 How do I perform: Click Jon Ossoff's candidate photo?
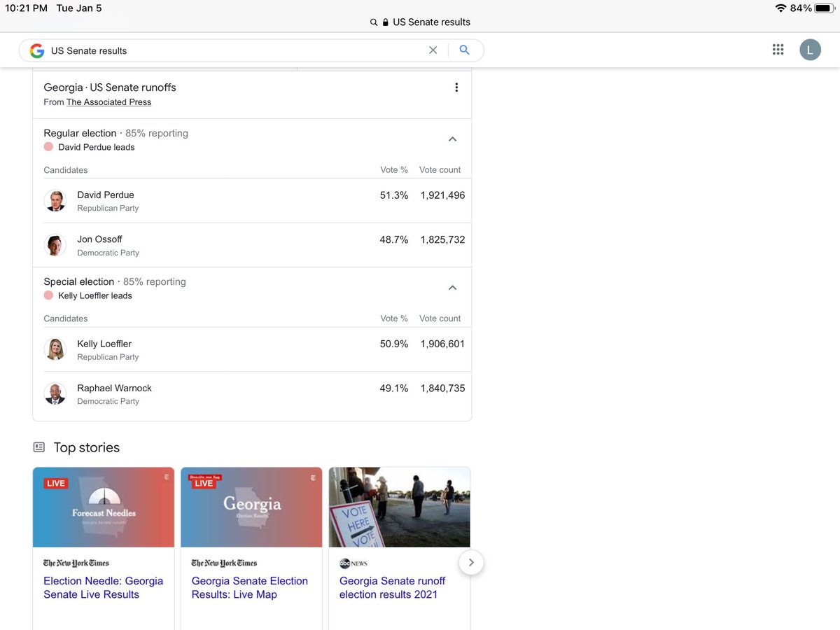(x=55, y=245)
